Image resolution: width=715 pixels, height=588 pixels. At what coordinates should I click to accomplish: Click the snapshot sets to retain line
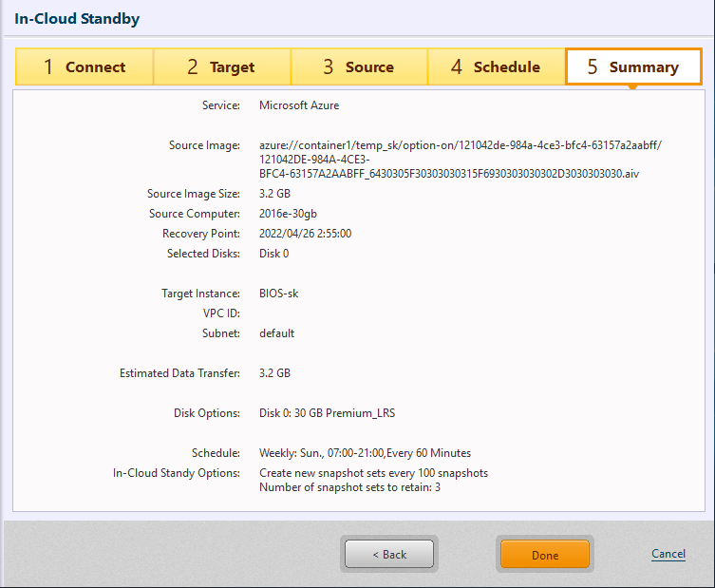point(349,488)
